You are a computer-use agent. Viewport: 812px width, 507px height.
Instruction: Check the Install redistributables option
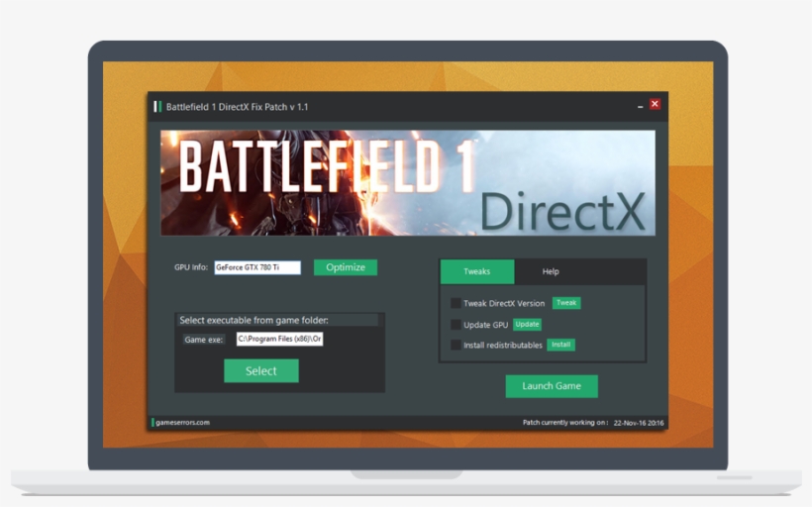(x=456, y=345)
